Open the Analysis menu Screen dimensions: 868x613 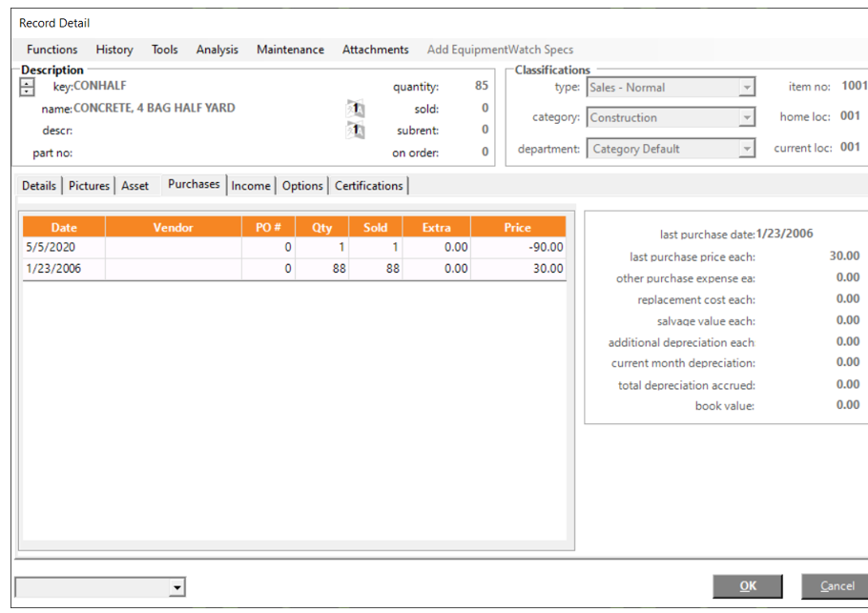pyautogui.click(x=217, y=50)
